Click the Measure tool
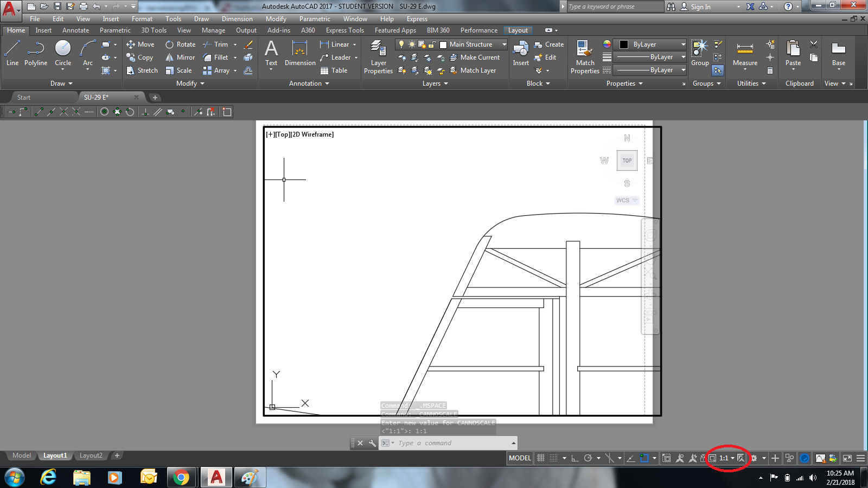The width and height of the screenshot is (868, 488). click(x=745, y=53)
